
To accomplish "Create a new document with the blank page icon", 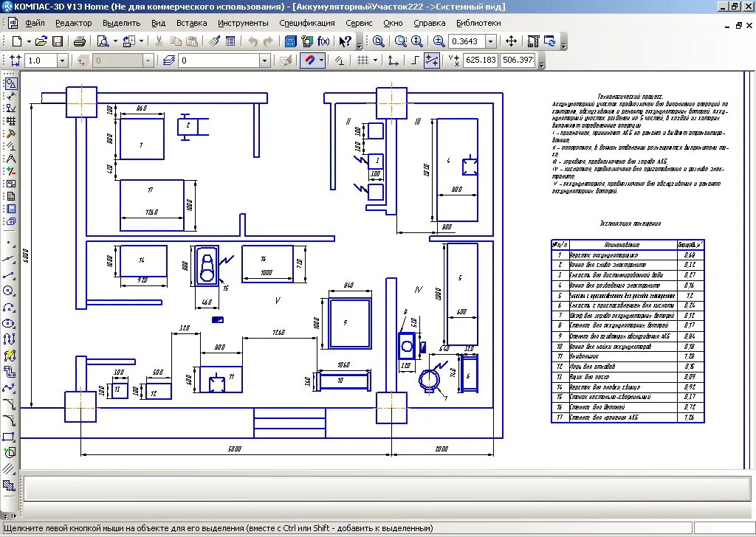I will pyautogui.click(x=17, y=41).
